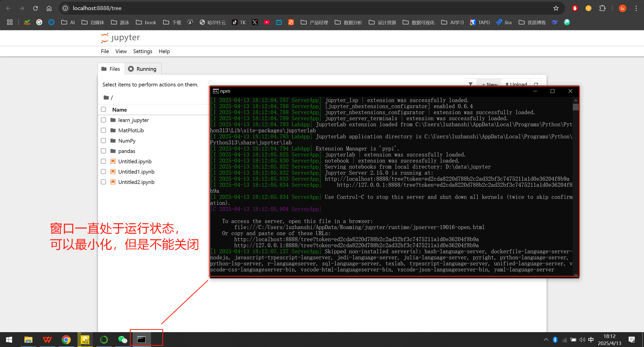644x347 pixels.
Task: Reload the page with the browser refresh icon
Action: click(35, 8)
